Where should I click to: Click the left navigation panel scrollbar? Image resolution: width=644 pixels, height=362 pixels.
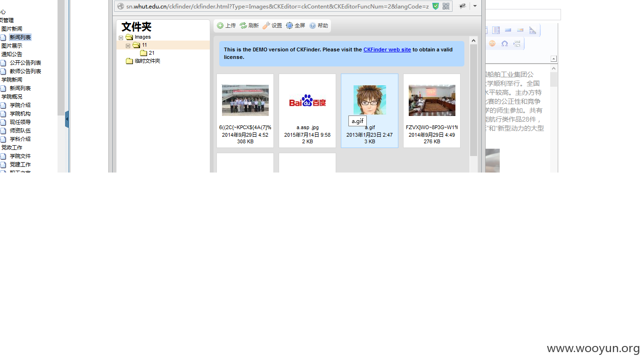61,58
